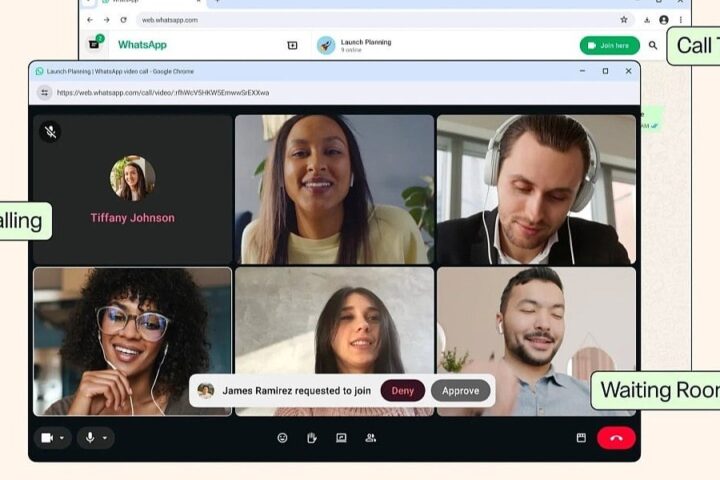Minimize the video call window
This screenshot has width=720, height=480.
coord(582,71)
